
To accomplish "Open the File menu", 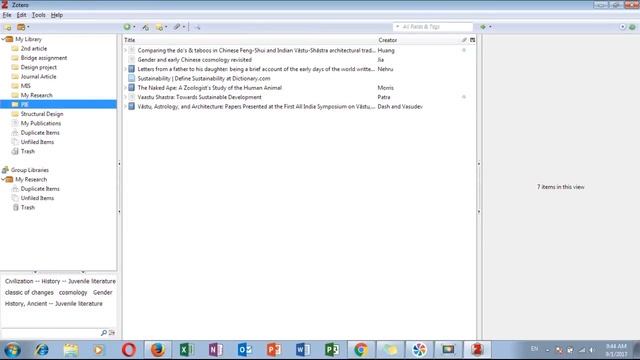I will (7, 15).
